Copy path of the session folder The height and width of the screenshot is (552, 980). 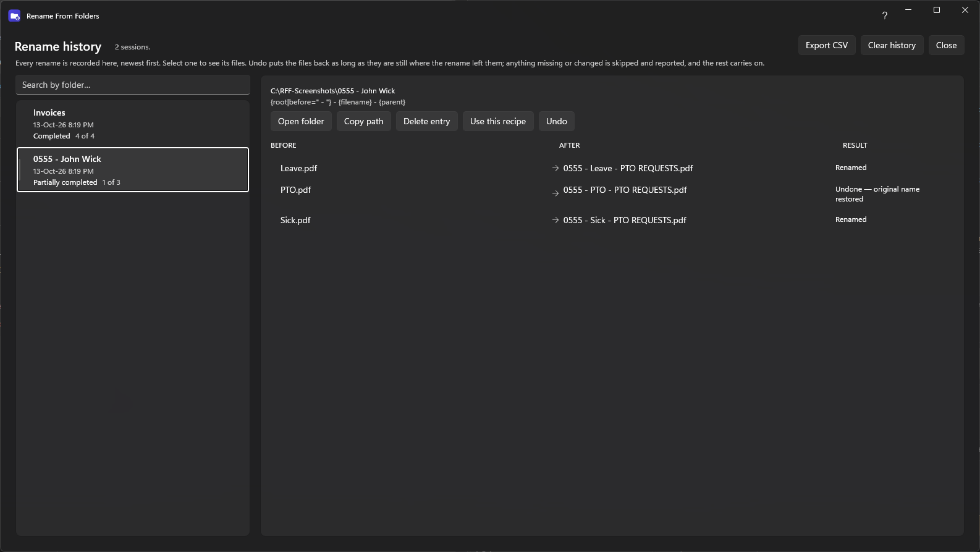364,121
